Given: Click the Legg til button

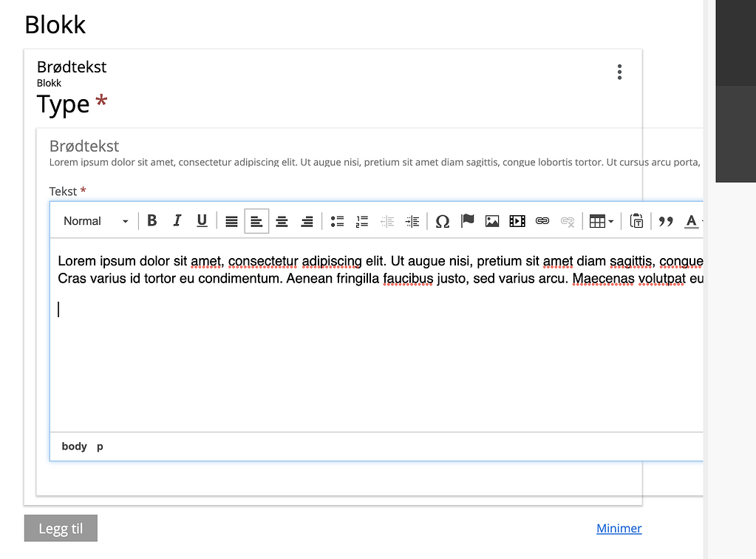Looking at the screenshot, I should pos(60,528).
